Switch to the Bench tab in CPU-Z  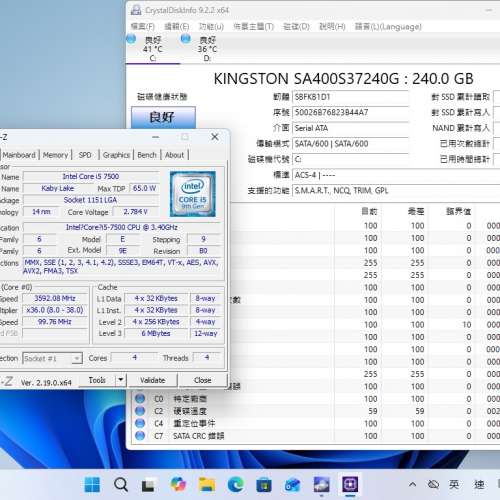coord(147,155)
